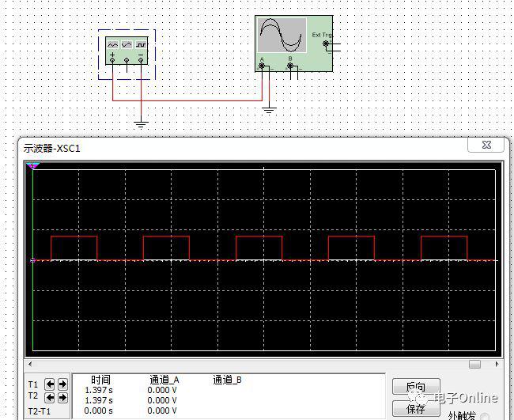Move cursor T2 left with arrow
The width and height of the screenshot is (514, 420).
(x=50, y=397)
